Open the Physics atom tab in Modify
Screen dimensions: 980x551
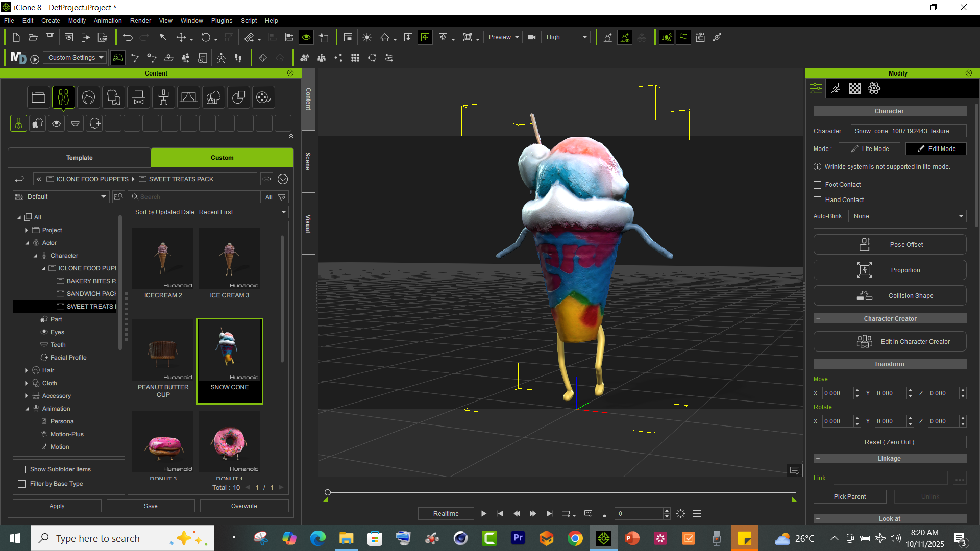874,88
